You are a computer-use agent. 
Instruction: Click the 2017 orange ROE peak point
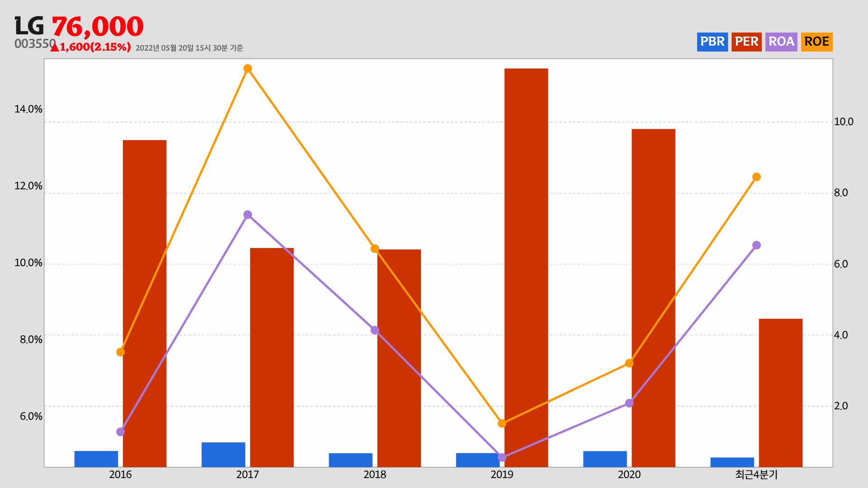[248, 69]
